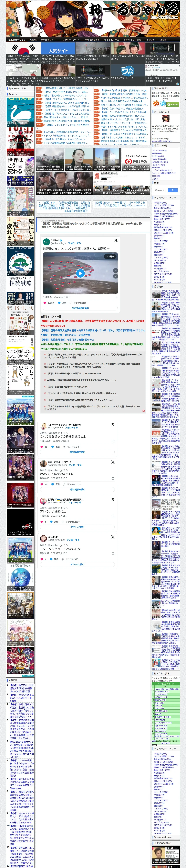186x868 pixels.
Task: Click the X logo on 昼行灯 tweet
Action: pyautogui.click(x=113, y=499)
